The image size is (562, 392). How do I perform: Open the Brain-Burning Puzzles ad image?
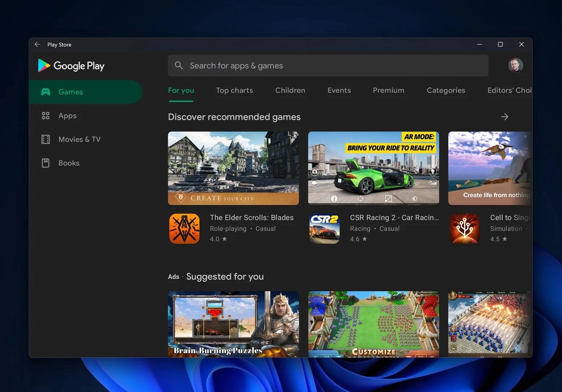point(233,324)
